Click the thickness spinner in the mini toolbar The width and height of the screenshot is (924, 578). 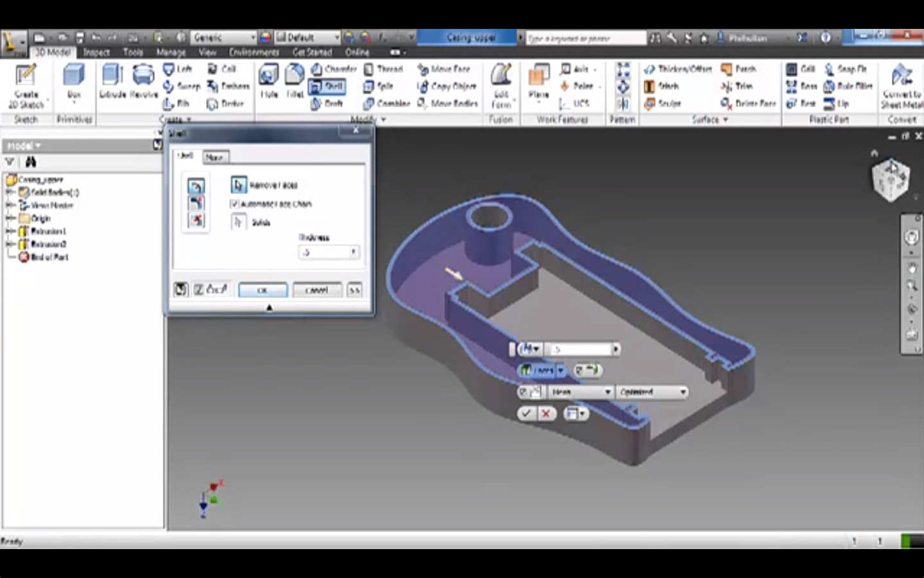pyautogui.click(x=615, y=349)
